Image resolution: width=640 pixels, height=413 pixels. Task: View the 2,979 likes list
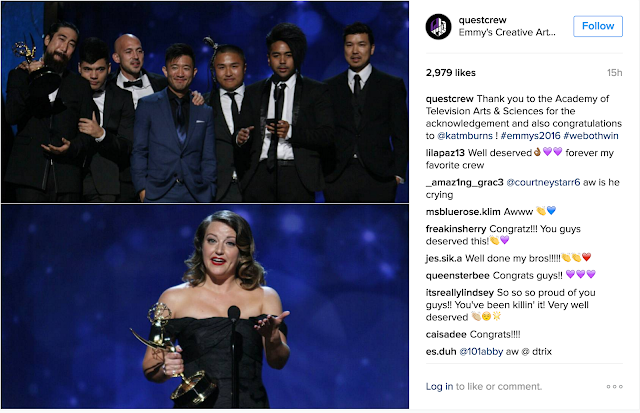pos(451,73)
